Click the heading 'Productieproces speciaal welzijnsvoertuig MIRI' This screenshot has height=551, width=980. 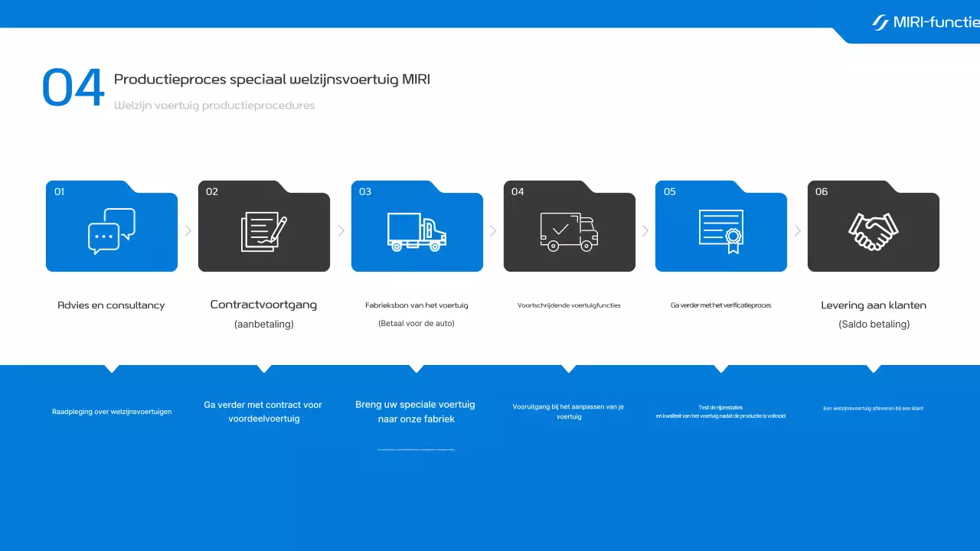pos(272,80)
